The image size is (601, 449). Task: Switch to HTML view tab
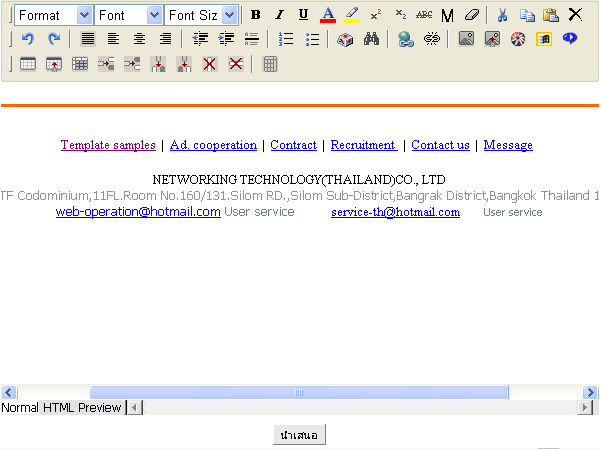tap(58, 407)
